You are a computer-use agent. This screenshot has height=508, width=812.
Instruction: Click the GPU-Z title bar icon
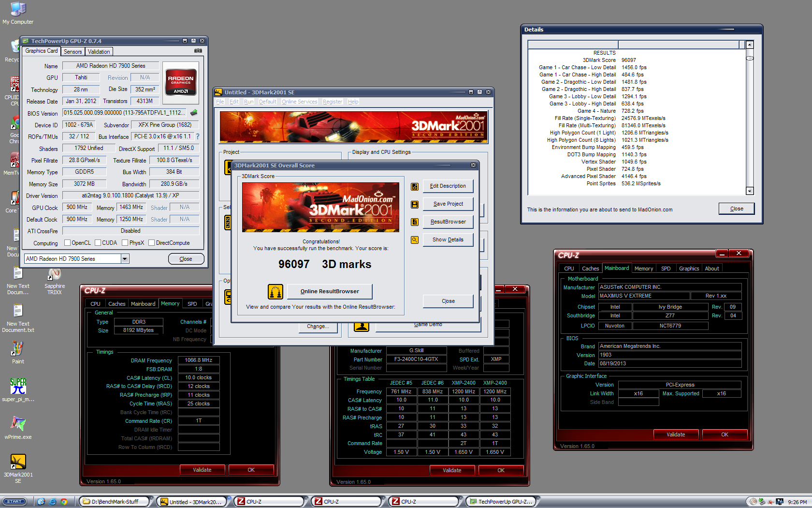(26, 41)
